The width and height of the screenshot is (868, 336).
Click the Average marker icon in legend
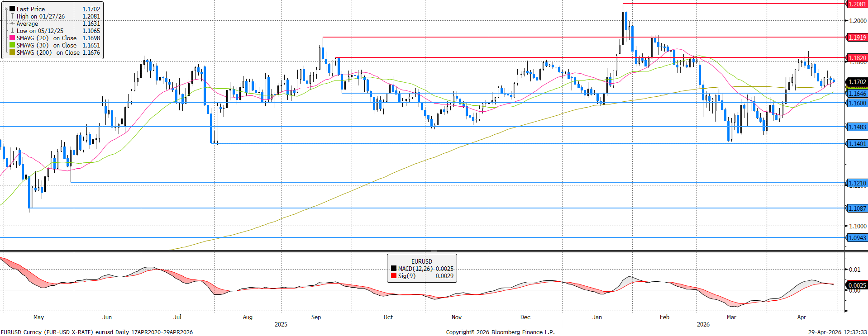[12, 24]
